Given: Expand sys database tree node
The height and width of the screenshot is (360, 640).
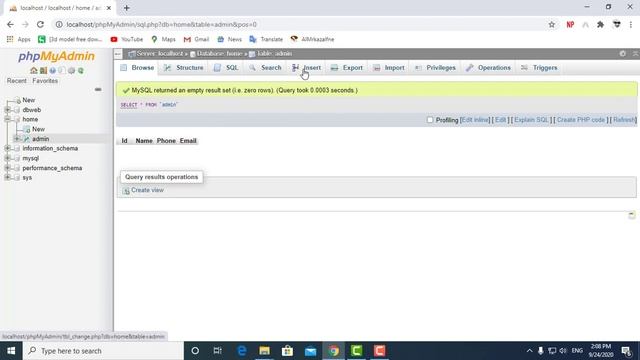Looking at the screenshot, I should tap(7, 178).
